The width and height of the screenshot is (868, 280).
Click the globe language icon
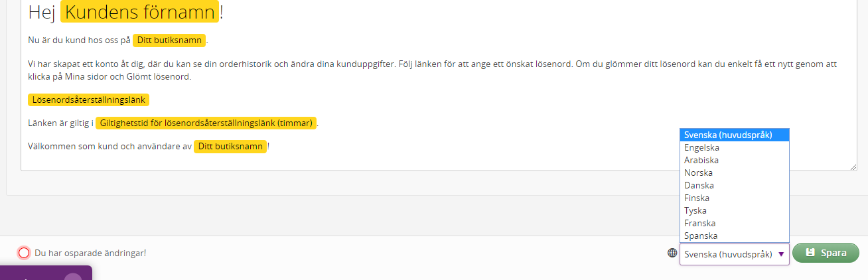click(x=672, y=253)
